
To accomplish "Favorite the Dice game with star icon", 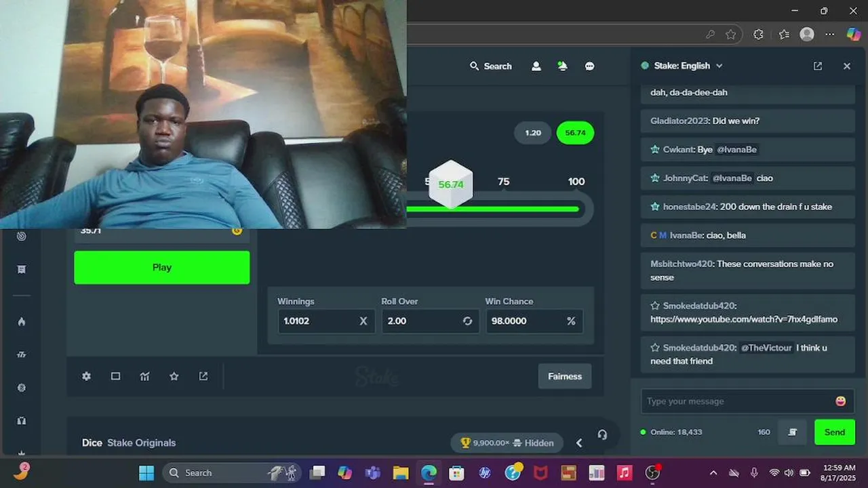I will 174,376.
